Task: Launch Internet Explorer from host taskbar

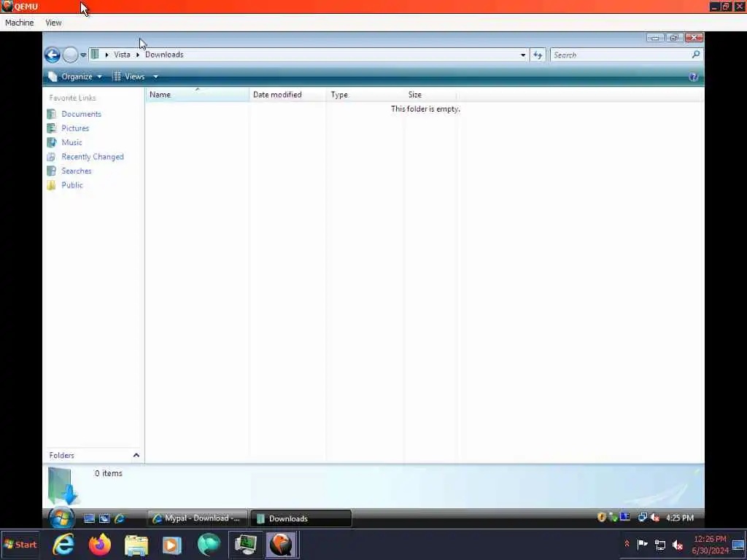Action: pos(63,545)
